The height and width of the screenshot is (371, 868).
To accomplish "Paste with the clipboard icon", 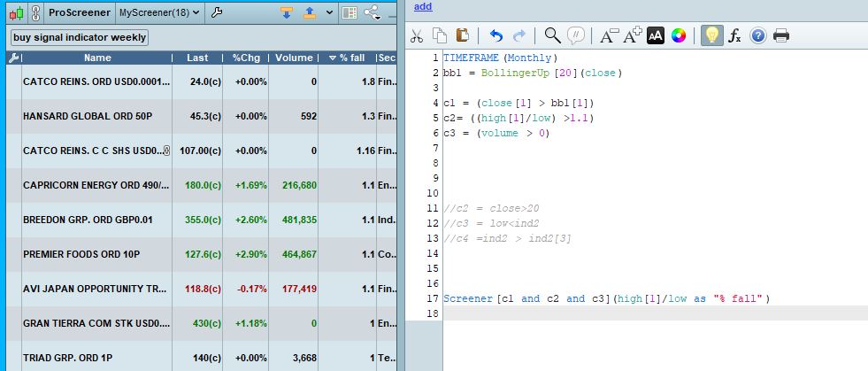I will (x=462, y=35).
